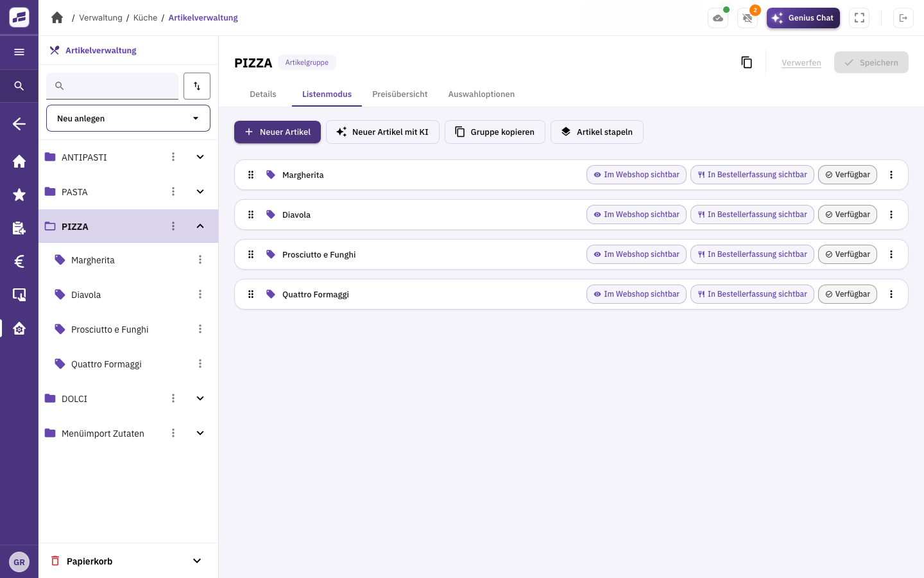Select Quattro Formaggi in sidebar tree
This screenshot has height=578, width=924.
coord(128,363)
